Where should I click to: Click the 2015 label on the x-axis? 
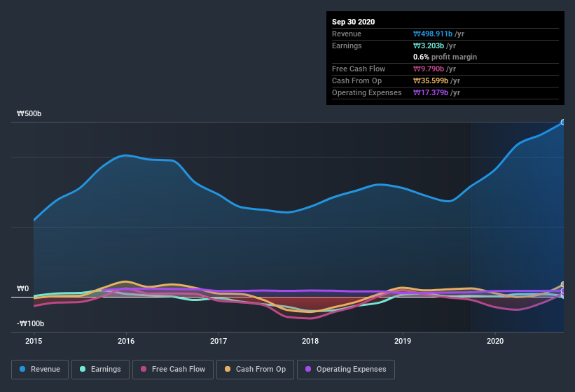coord(34,341)
